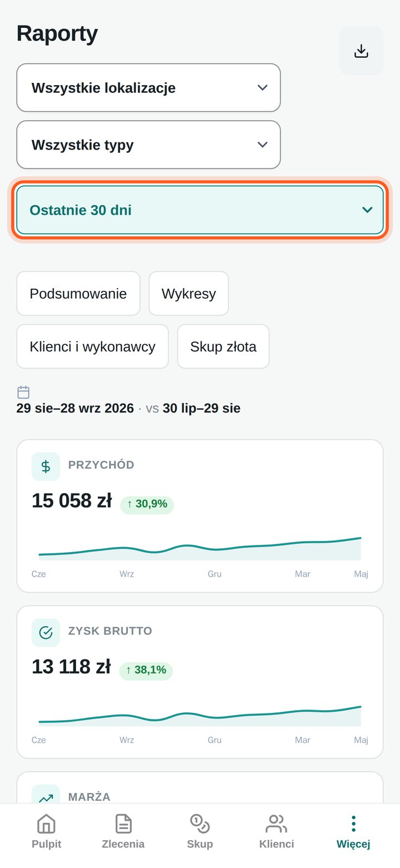
Task: Expand the Wszystkie lokalizacje dropdown
Action: tap(148, 88)
